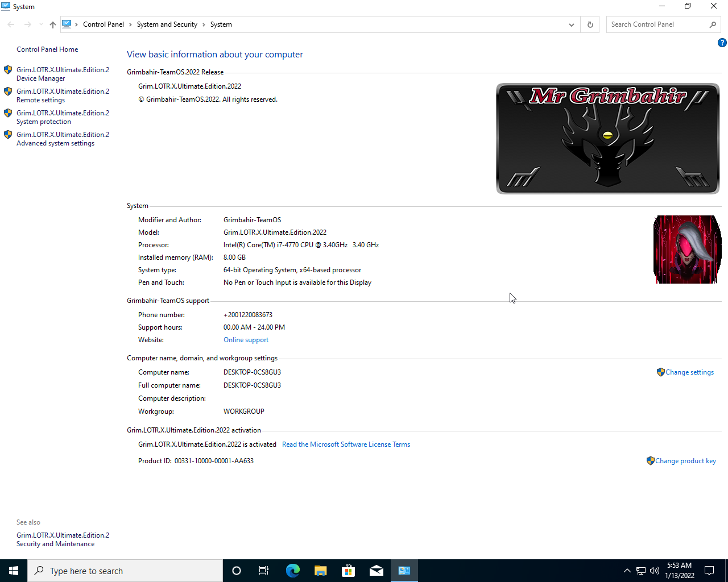Select the processor text Intel Core i7-4770
Viewport: 728px width, 582px height.
point(301,245)
